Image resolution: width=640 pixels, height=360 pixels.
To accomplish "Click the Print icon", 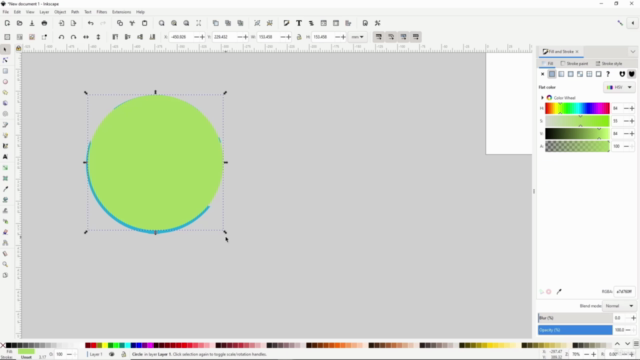I will (44, 23).
